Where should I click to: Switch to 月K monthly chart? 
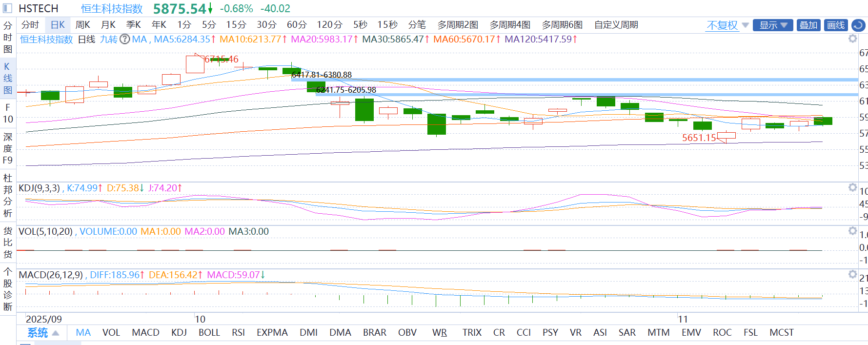coord(108,25)
